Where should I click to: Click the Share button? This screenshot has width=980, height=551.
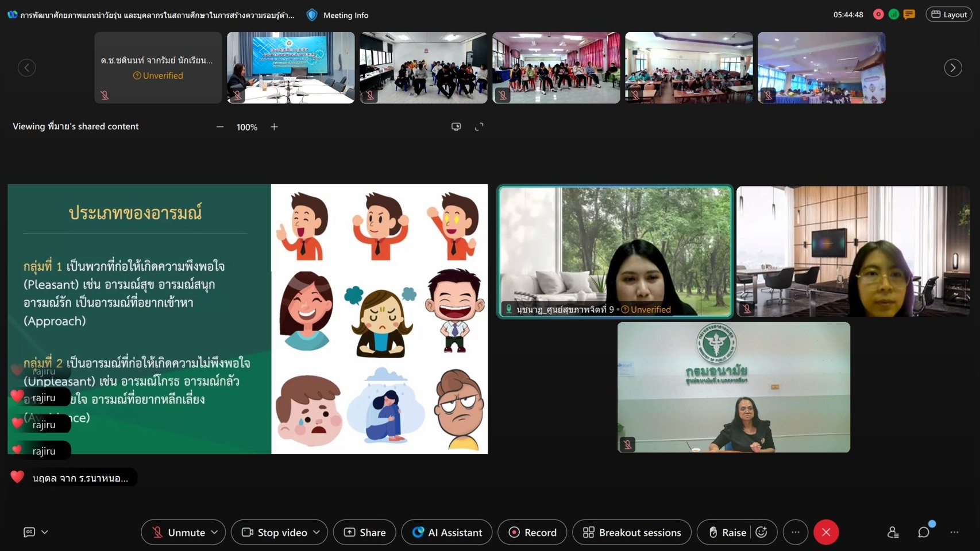coord(365,533)
